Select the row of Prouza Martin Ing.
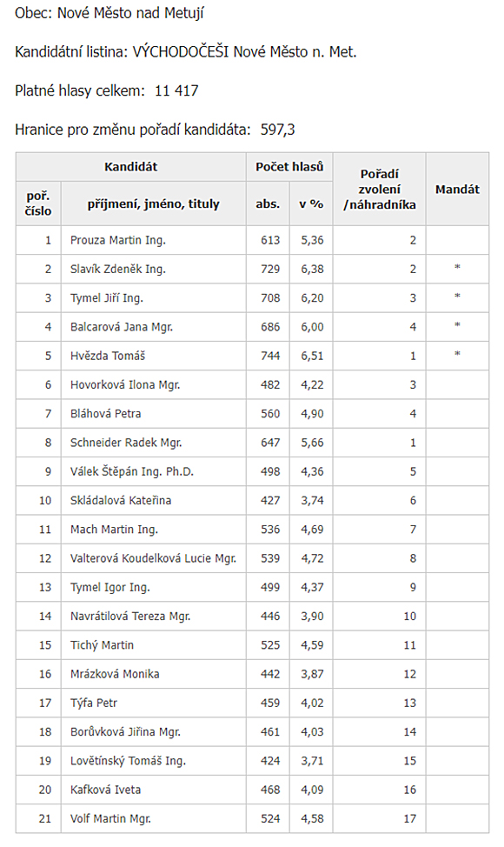 tap(252, 240)
